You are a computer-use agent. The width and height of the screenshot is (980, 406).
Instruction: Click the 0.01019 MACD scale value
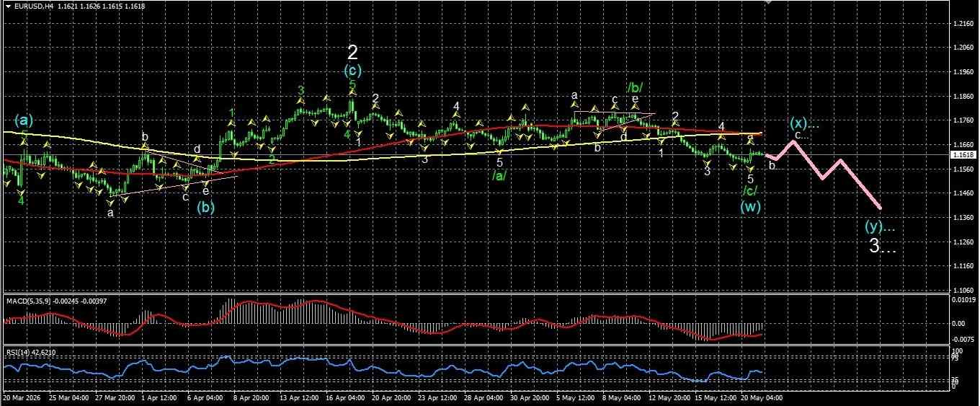click(x=962, y=299)
